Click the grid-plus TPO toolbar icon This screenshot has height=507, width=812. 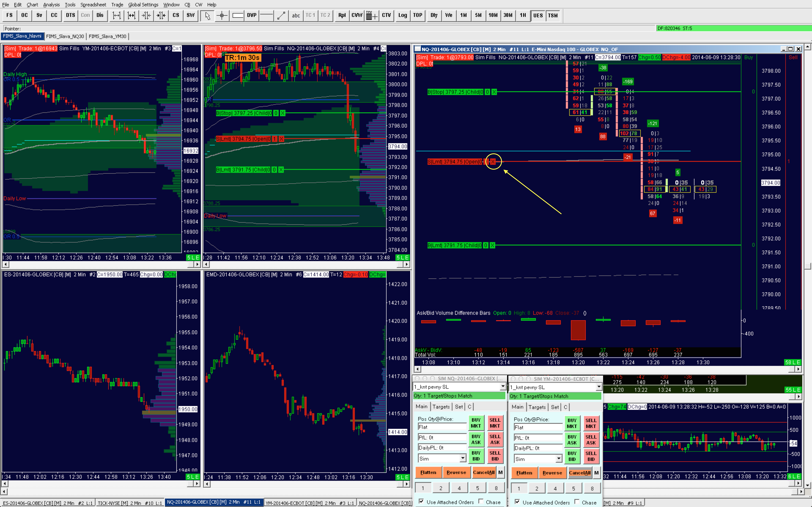click(x=371, y=15)
